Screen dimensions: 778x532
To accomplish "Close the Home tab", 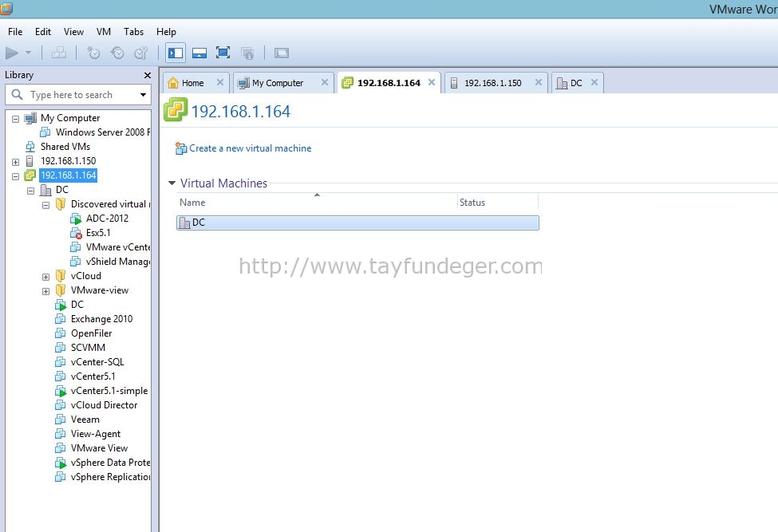I will click(219, 82).
